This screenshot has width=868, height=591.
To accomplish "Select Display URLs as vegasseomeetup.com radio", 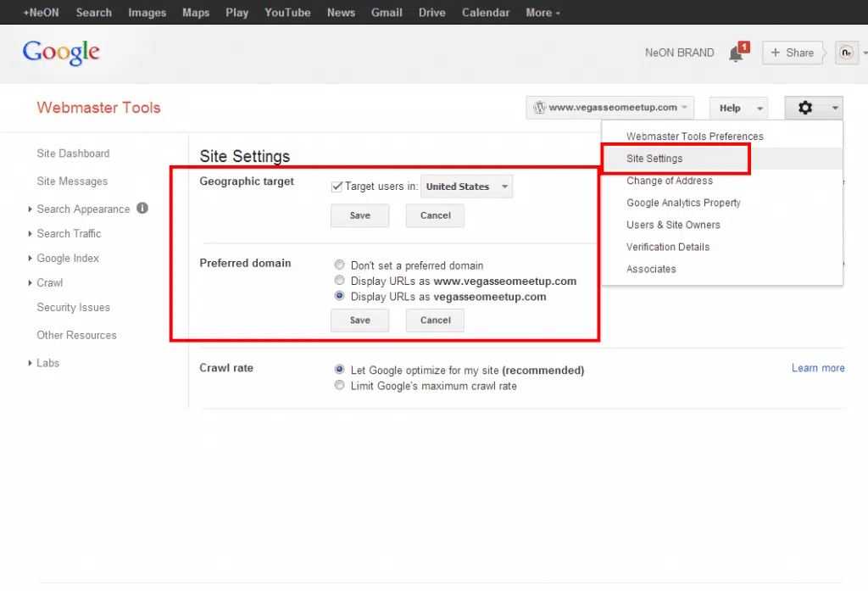I will point(339,296).
